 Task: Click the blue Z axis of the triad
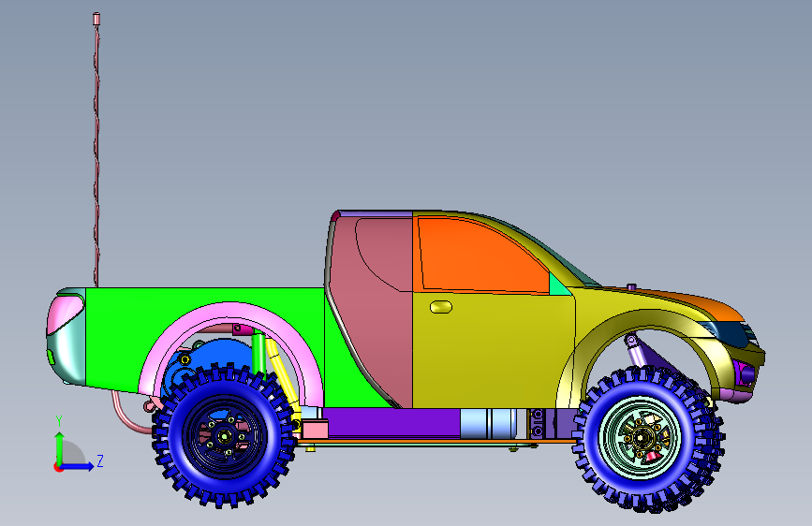point(78,466)
